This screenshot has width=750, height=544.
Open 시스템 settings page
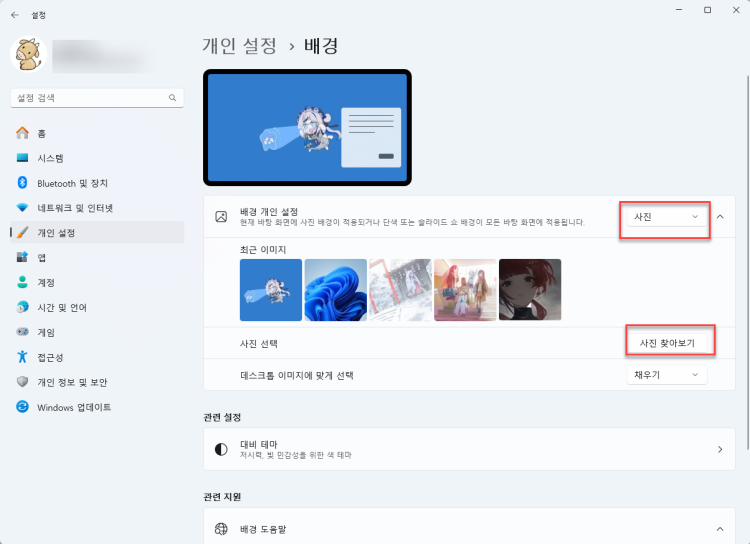coord(97,158)
